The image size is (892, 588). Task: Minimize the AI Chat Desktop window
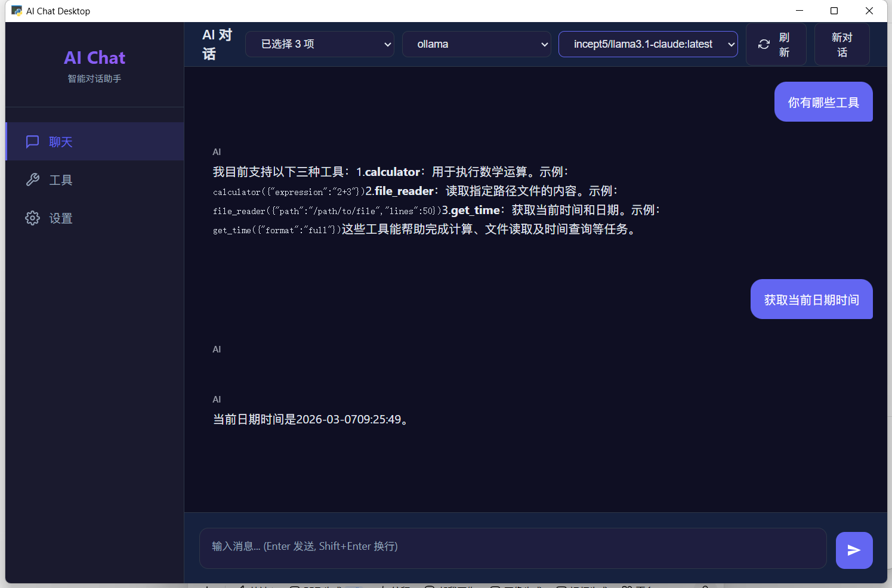pos(799,11)
